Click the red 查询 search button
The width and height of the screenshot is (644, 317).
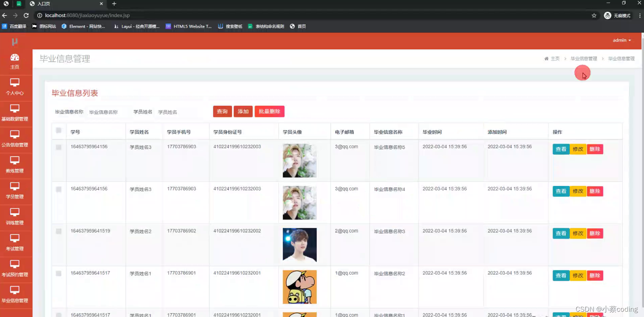point(222,111)
